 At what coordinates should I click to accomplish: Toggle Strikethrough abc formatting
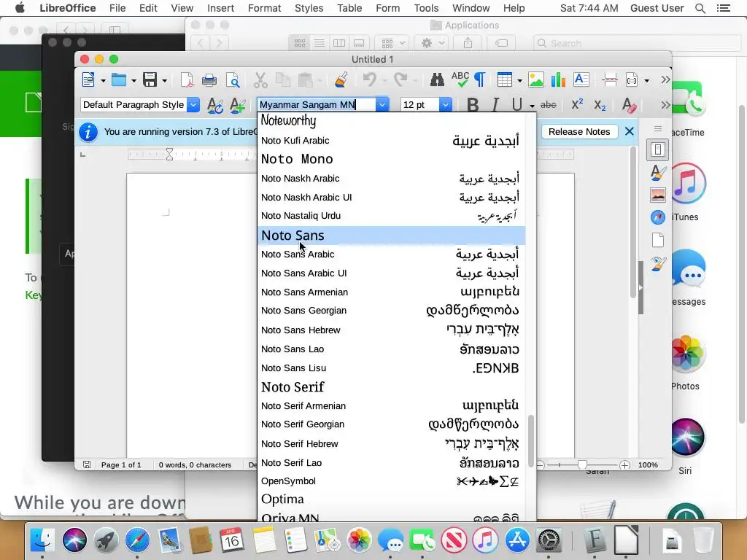(x=549, y=105)
